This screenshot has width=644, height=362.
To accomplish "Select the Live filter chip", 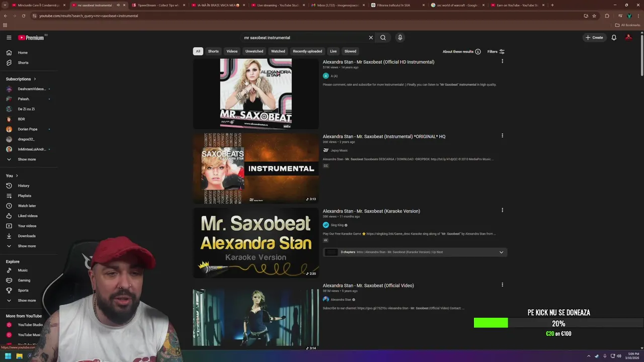I will [333, 51].
